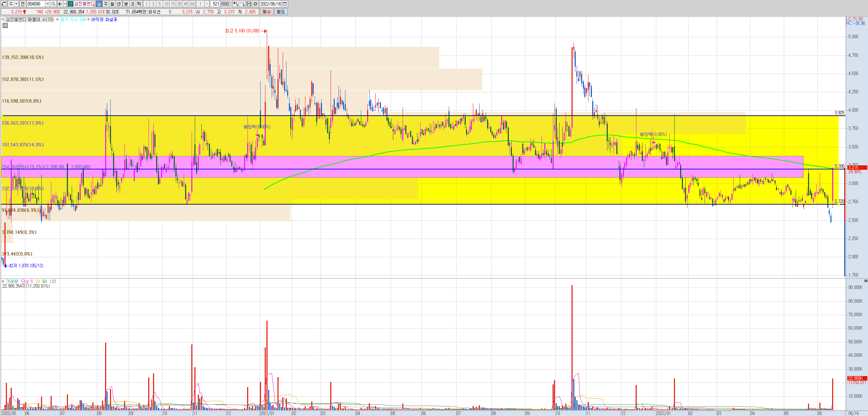Click the 2,720 horizontal line label
The width and height of the screenshot is (868, 416).
839,201
